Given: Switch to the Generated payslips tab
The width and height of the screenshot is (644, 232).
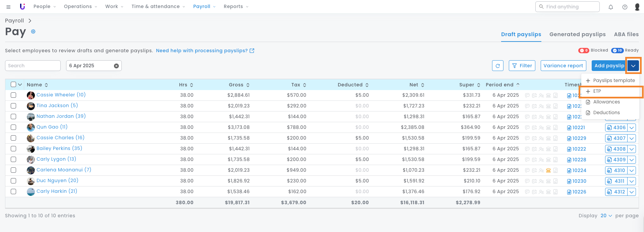Looking at the screenshot, I should coord(577,34).
